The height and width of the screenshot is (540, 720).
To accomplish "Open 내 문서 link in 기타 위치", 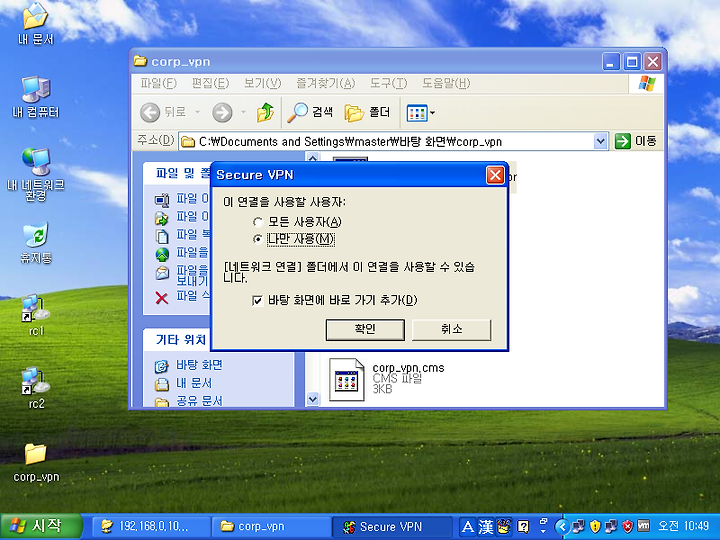I will (194, 383).
